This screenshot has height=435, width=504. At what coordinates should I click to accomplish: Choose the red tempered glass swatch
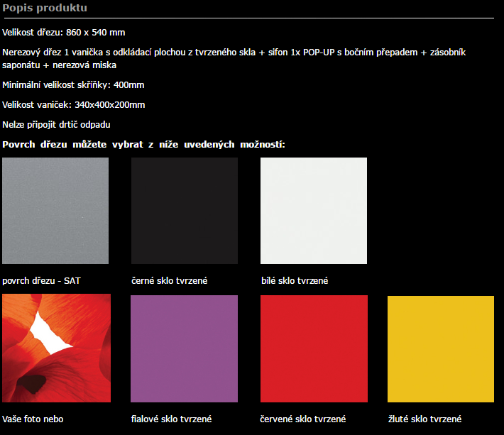[314, 348]
